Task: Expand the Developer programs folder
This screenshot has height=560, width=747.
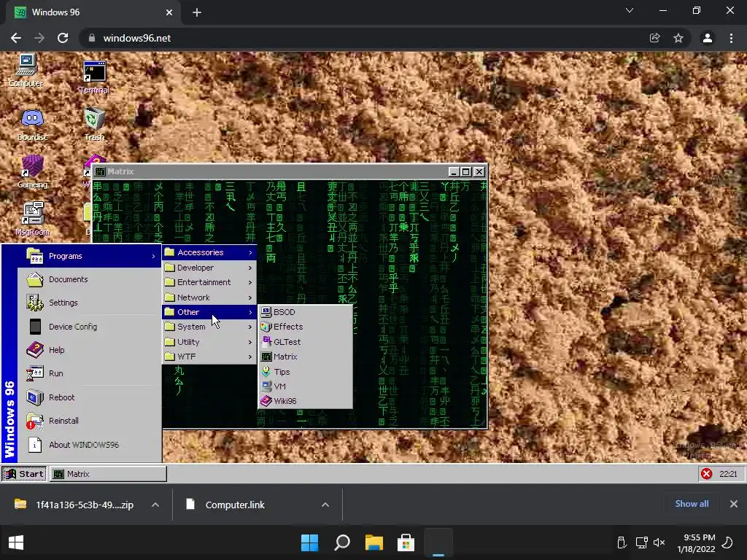Action: click(x=209, y=268)
